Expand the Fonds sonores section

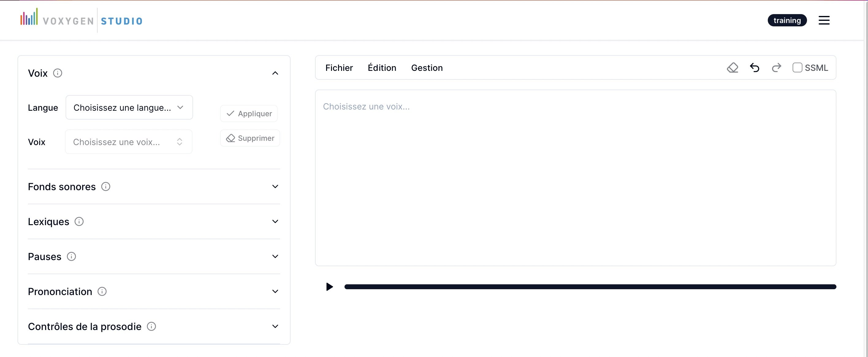pos(275,186)
